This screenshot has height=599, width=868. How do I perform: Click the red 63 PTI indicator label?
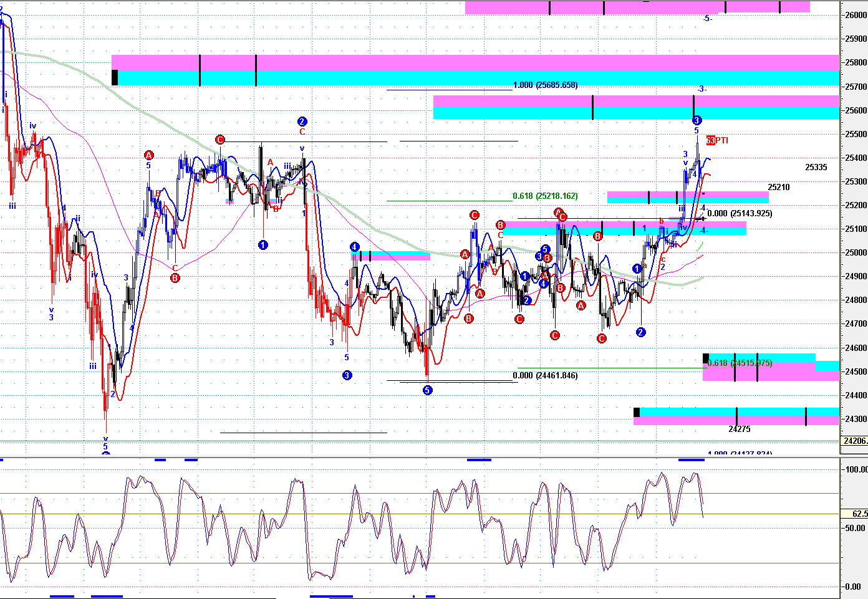717,140
